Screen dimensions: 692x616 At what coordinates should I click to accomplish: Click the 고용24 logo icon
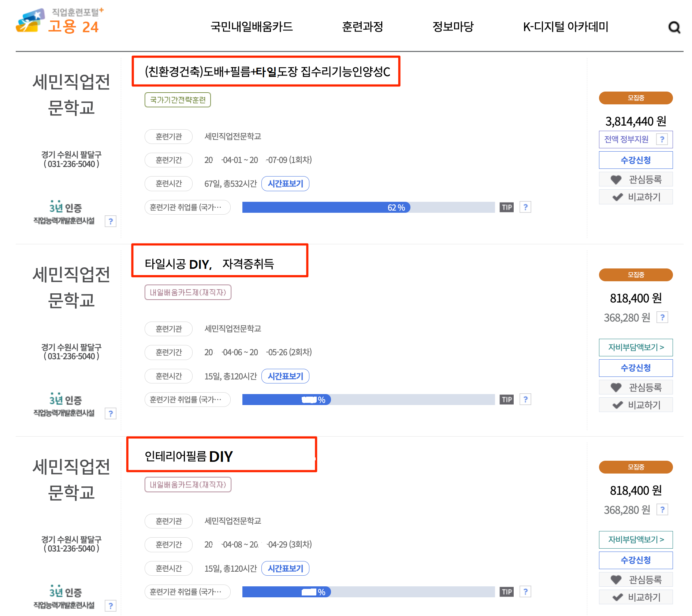(x=30, y=21)
